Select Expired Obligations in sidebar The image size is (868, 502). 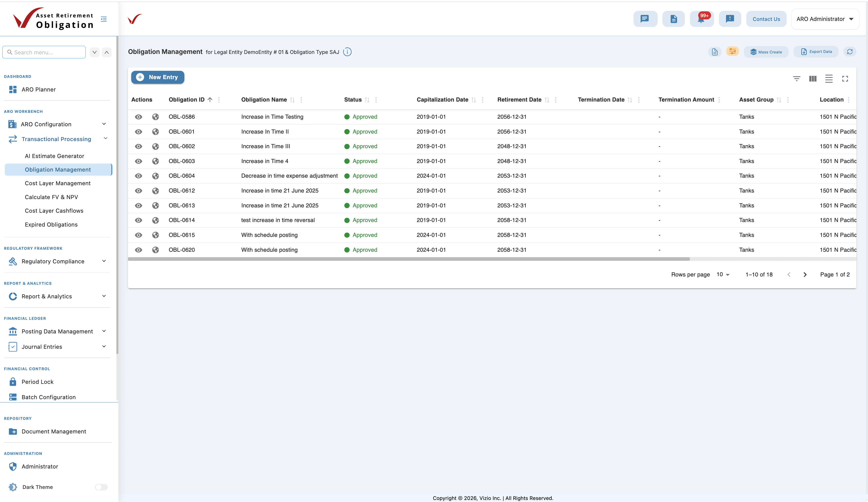pos(51,225)
